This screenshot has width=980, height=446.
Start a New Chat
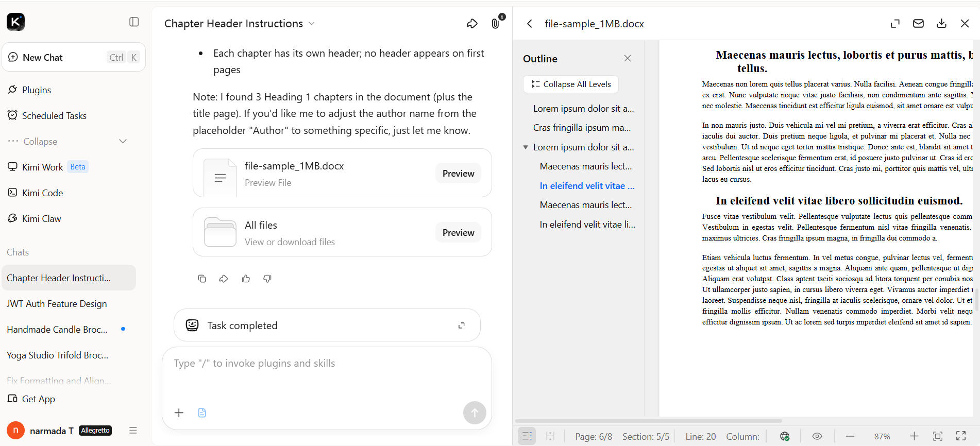pos(74,57)
